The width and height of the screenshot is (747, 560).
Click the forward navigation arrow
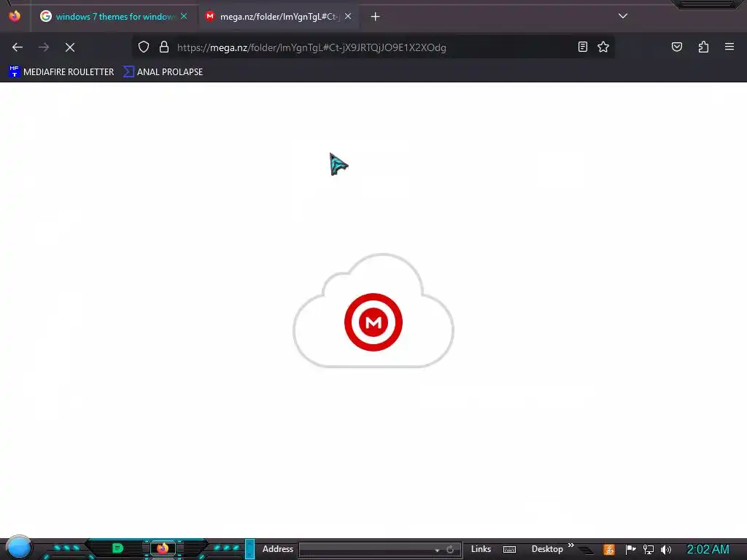[x=44, y=47]
